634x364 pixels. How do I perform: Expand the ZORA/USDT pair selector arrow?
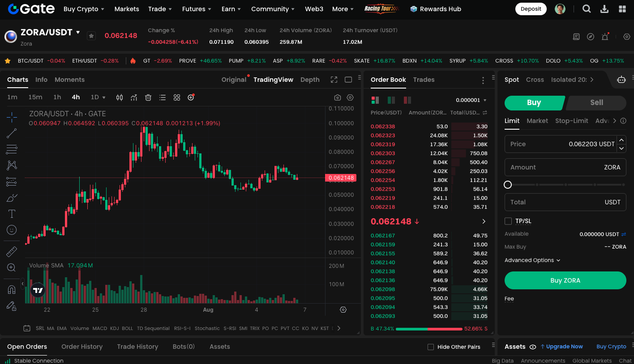(x=78, y=32)
